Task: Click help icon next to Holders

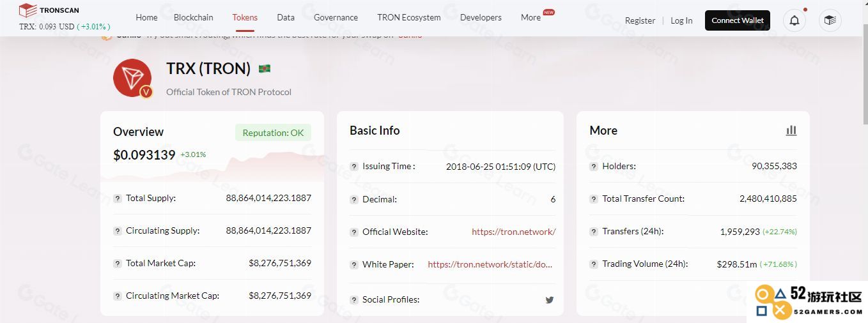Action: click(x=593, y=167)
